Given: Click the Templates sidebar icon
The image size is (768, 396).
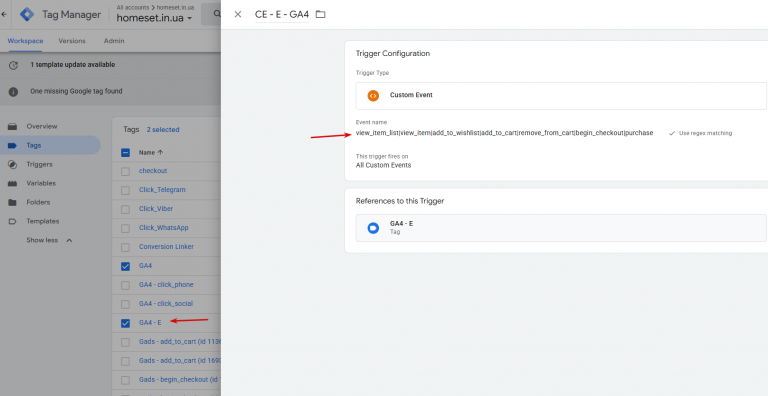Looking at the screenshot, I should [13, 222].
